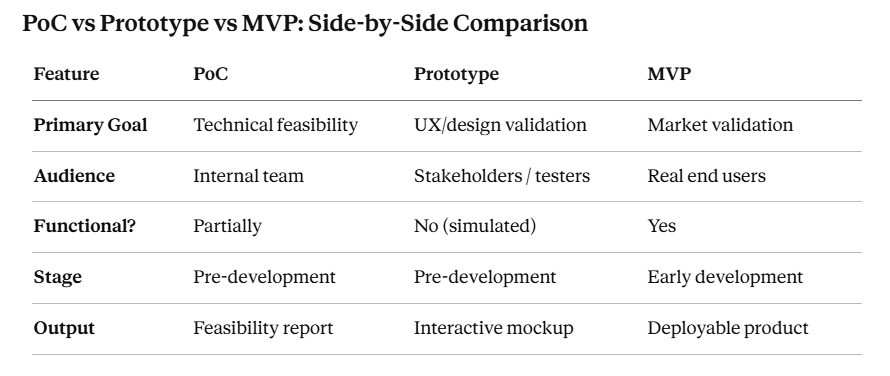The height and width of the screenshot is (376, 890).
Task: Select the PoC column header
Action: coord(211,74)
